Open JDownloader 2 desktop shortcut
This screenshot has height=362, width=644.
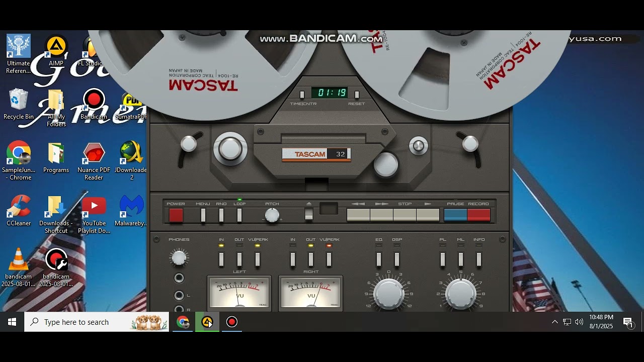pos(131,160)
